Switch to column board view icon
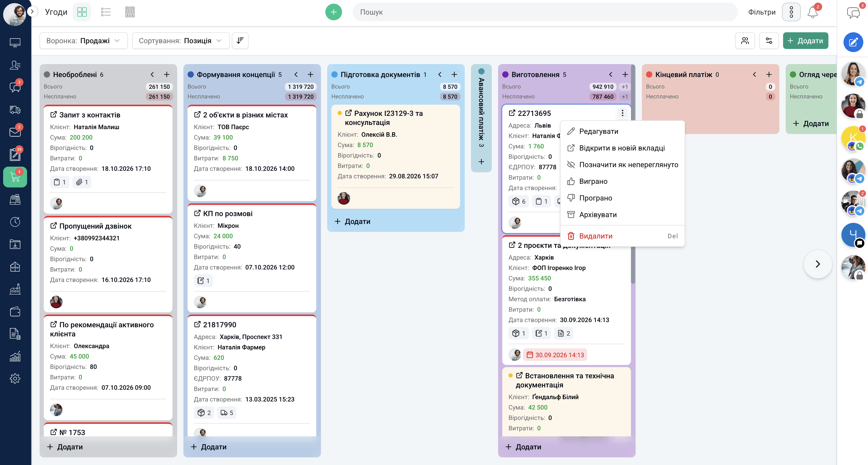868x465 pixels. click(130, 12)
